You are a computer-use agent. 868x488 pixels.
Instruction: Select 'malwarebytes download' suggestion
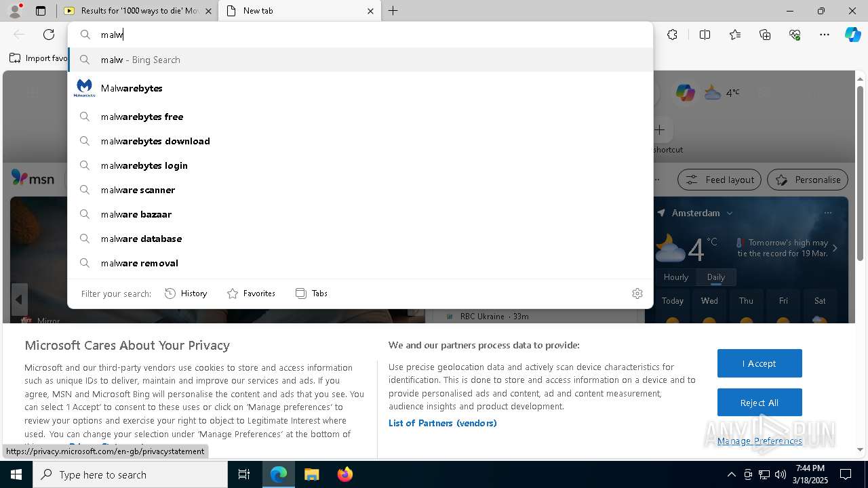tap(360, 141)
